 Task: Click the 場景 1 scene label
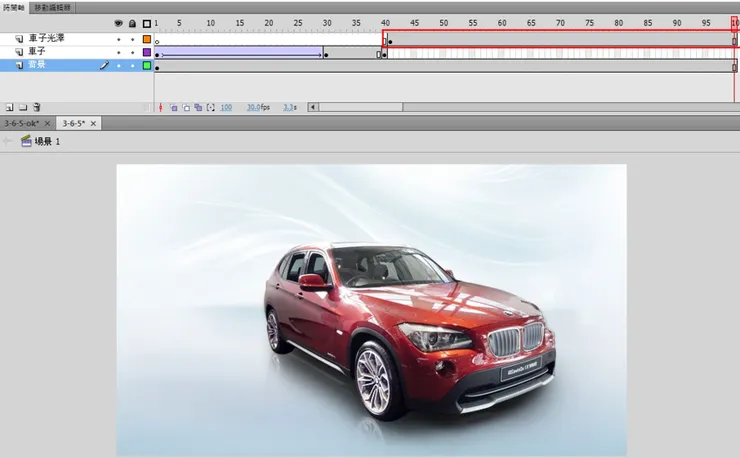tap(47, 142)
